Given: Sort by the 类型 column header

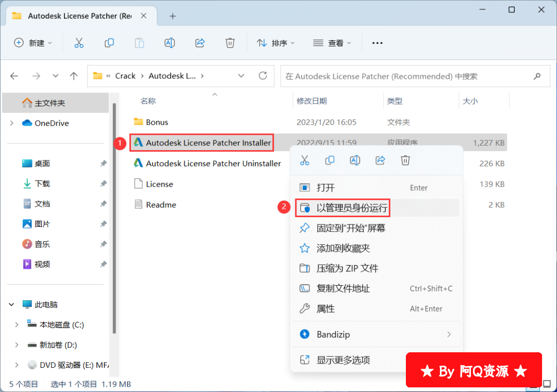Looking at the screenshot, I should [395, 101].
